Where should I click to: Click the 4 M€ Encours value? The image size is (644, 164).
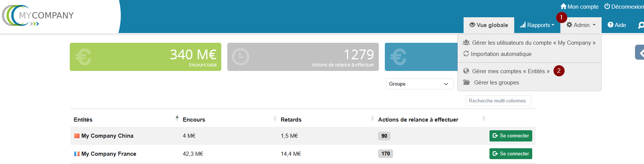click(189, 136)
